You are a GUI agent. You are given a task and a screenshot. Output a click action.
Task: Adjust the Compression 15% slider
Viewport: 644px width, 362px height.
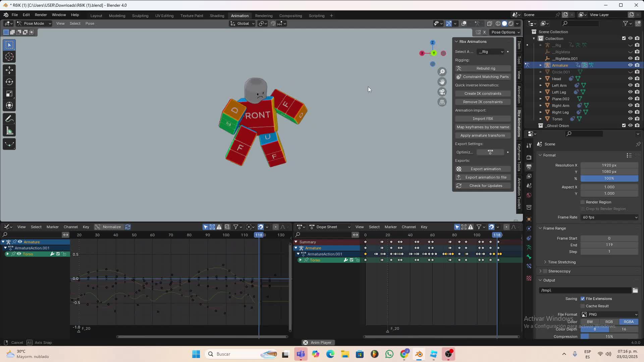(x=609, y=337)
